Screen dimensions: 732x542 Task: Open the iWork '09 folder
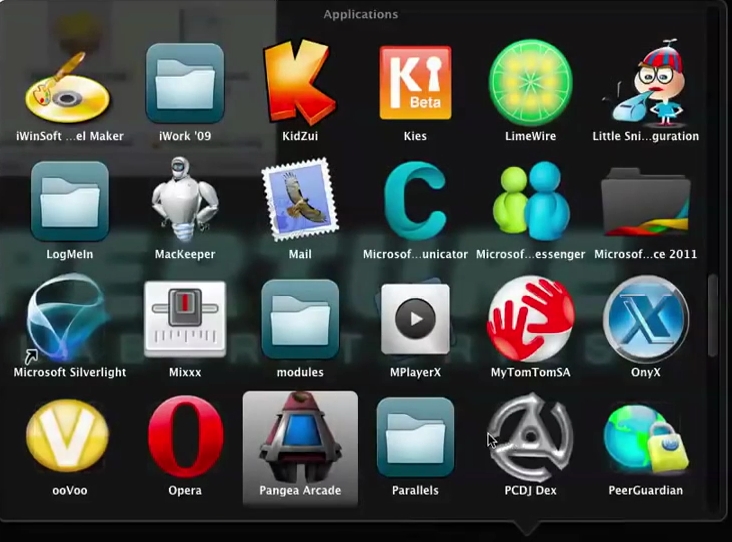click(x=185, y=83)
